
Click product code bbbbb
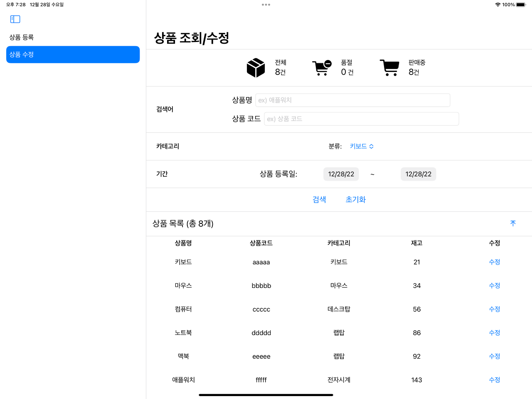click(261, 286)
